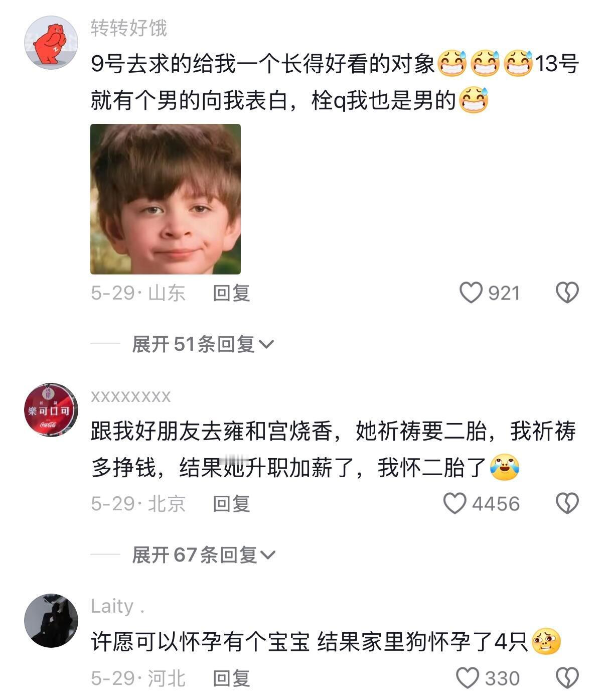Like the comment with 921 likes

click(471, 293)
